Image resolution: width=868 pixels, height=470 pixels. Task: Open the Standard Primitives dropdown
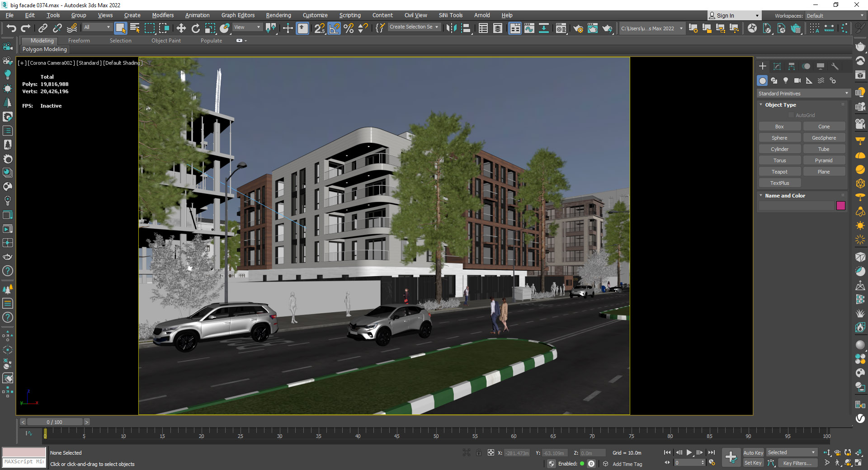pos(803,94)
